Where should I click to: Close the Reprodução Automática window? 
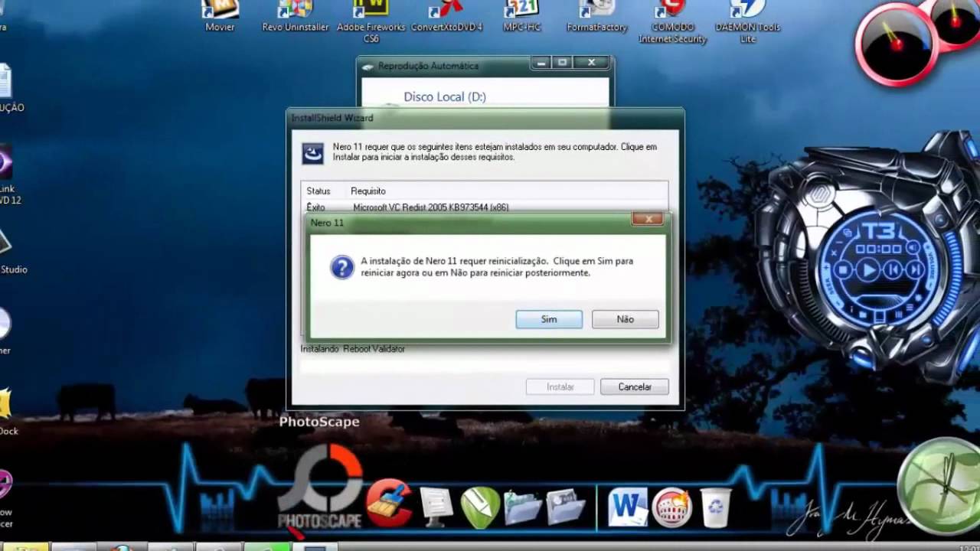(591, 64)
